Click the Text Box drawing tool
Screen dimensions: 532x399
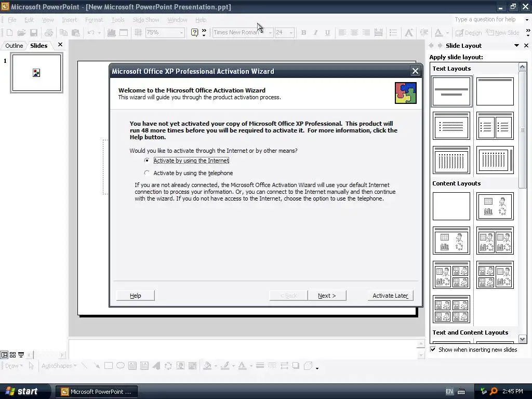point(132,366)
